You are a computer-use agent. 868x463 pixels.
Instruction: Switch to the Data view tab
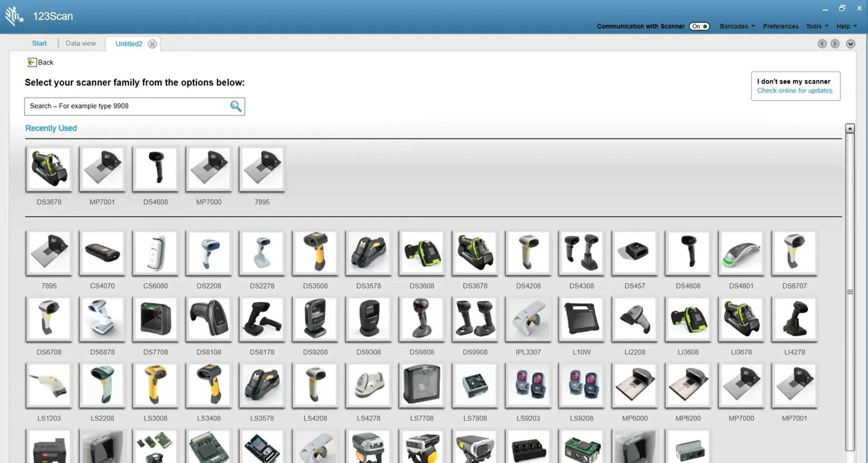pyautogui.click(x=81, y=44)
